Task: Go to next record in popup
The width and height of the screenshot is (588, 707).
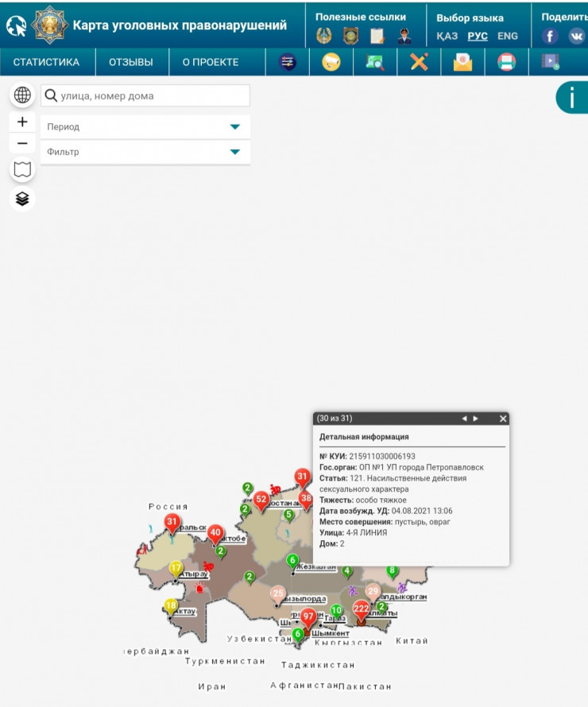Action: point(476,419)
